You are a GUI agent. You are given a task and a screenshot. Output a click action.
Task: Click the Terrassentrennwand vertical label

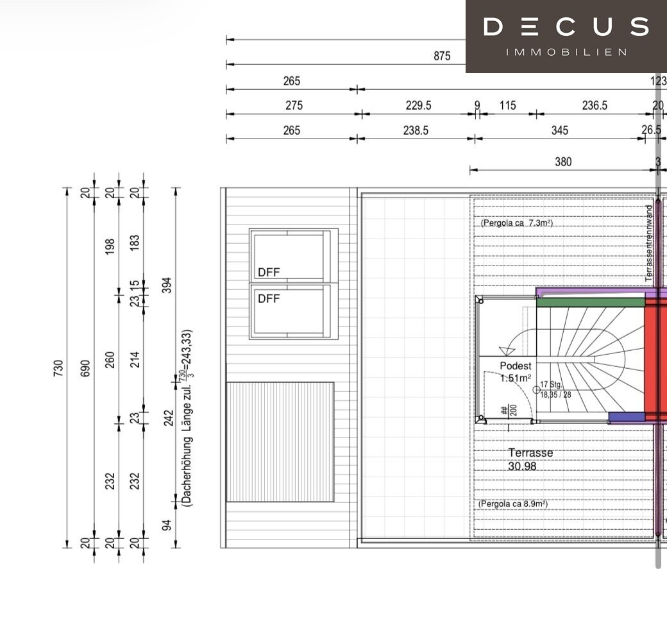(648, 244)
